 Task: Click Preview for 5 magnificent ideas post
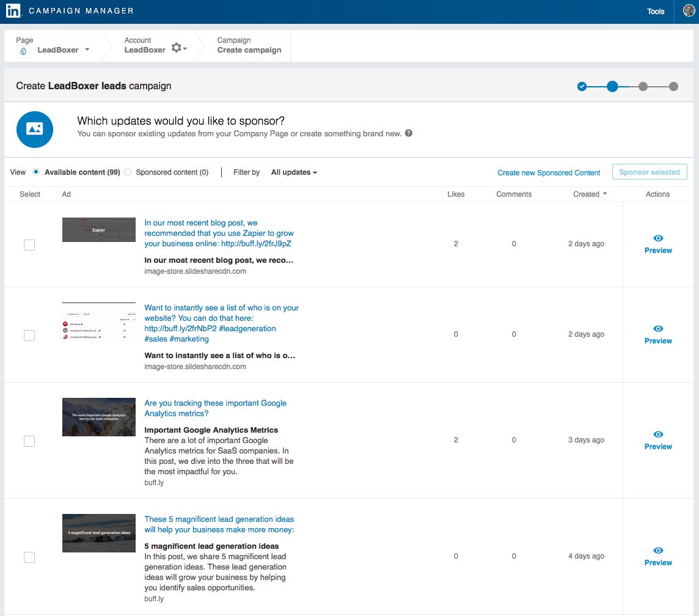(658, 563)
